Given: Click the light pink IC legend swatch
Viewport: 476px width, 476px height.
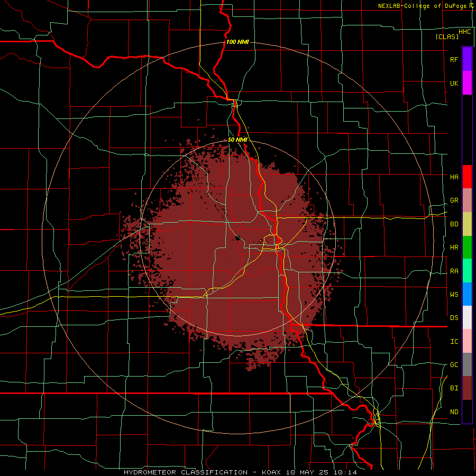Looking at the screenshot, I should tap(467, 341).
